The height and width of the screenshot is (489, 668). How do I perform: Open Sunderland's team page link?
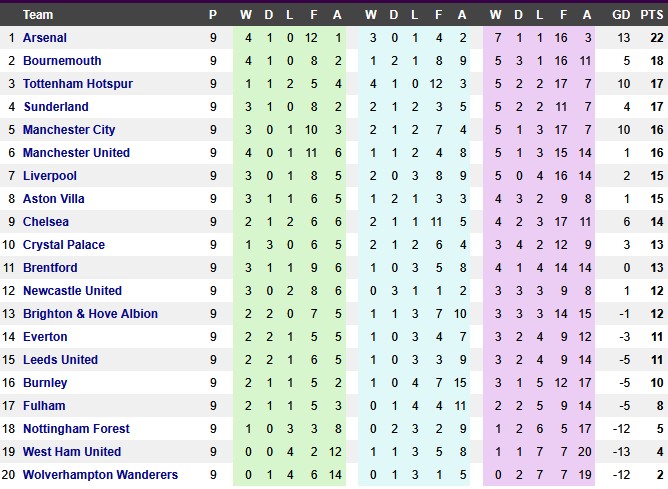tap(55, 107)
